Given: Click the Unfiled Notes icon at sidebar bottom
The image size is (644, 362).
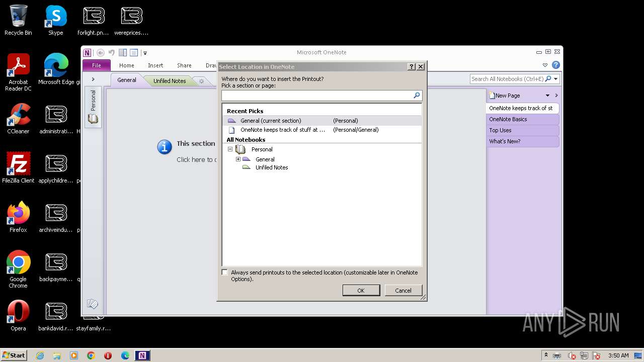Looking at the screenshot, I should (93, 304).
